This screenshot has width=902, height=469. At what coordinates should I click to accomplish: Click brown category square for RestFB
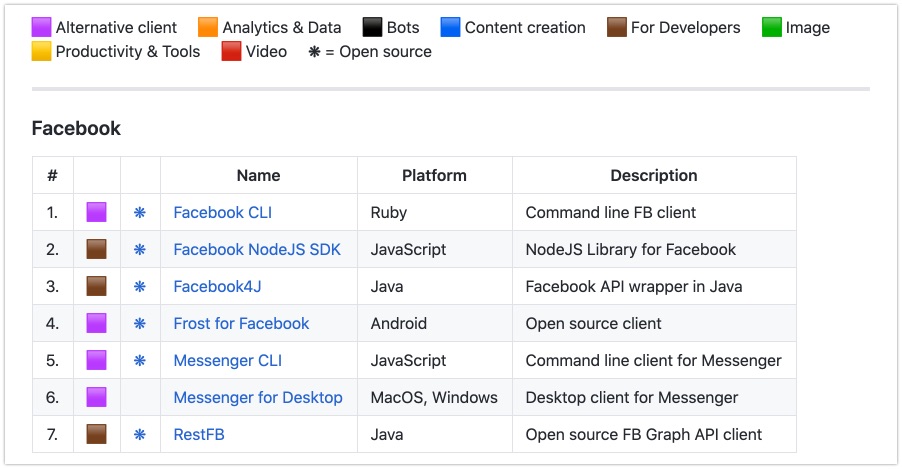tap(96, 434)
